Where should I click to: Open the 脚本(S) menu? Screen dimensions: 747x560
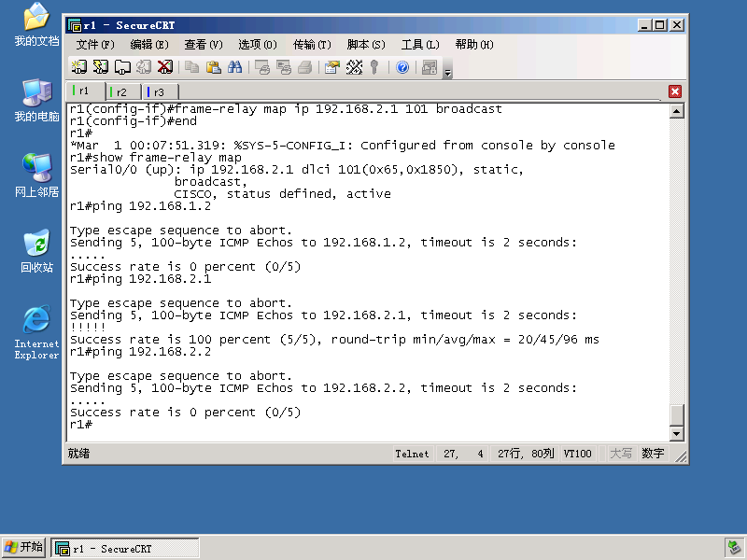pyautogui.click(x=366, y=45)
